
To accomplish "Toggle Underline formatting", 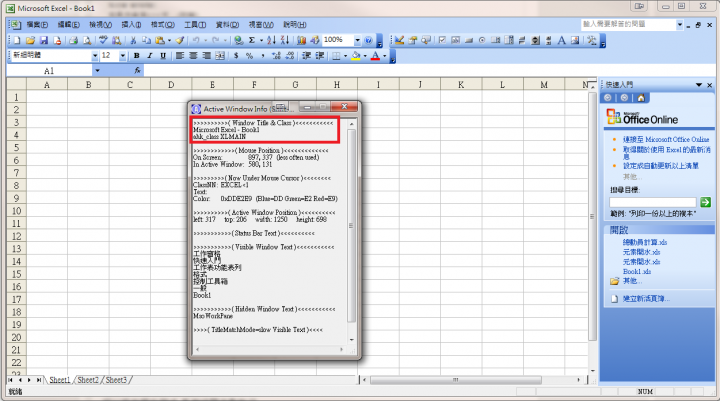I will 163,56.
